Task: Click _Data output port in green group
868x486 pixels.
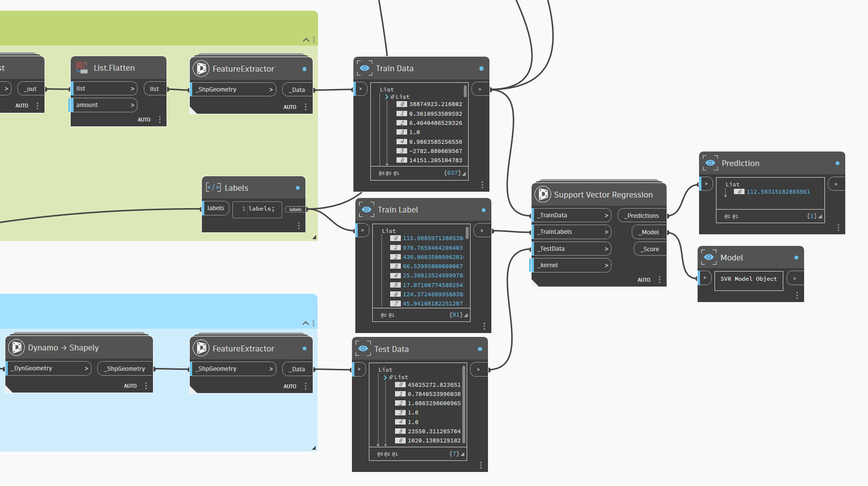Action: 298,90
